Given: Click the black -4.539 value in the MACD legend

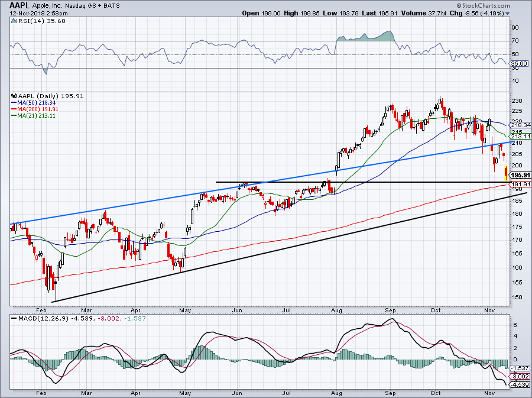Looking at the screenshot, I should tap(80, 319).
